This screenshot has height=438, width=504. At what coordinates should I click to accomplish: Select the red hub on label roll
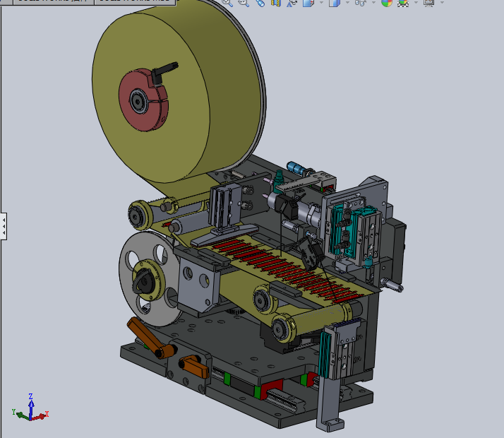pos(144,100)
